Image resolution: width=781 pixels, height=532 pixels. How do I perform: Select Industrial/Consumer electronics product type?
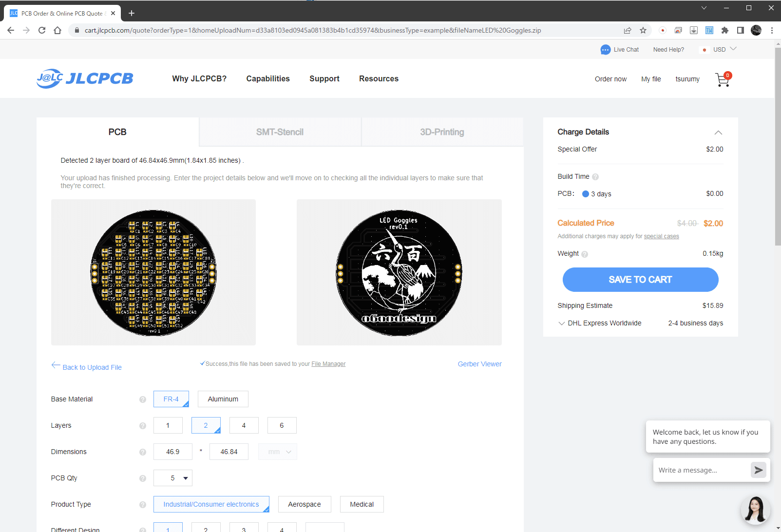[211, 504]
